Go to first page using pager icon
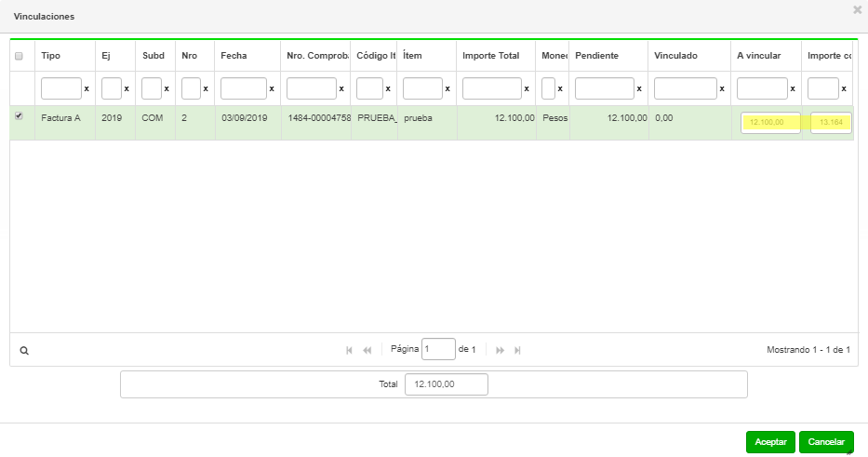Image resolution: width=868 pixels, height=457 pixels. tap(349, 350)
